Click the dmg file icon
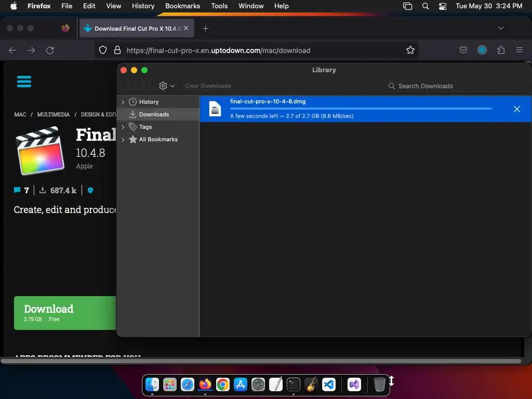This screenshot has height=399, width=532. [215, 109]
